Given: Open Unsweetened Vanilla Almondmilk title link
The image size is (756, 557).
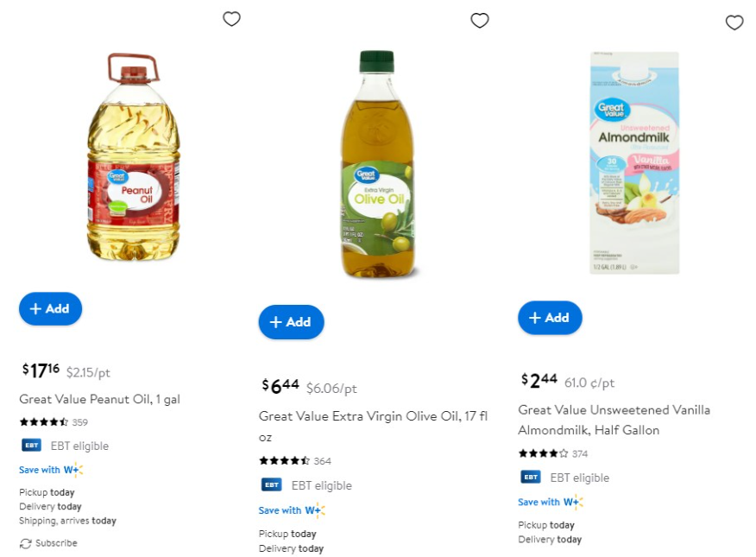Looking at the screenshot, I should [x=614, y=420].
